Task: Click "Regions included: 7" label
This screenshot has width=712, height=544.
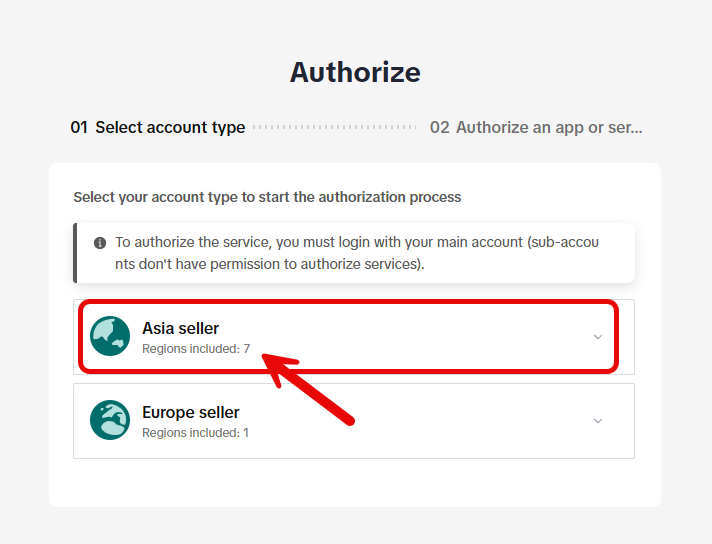Action: tap(196, 349)
